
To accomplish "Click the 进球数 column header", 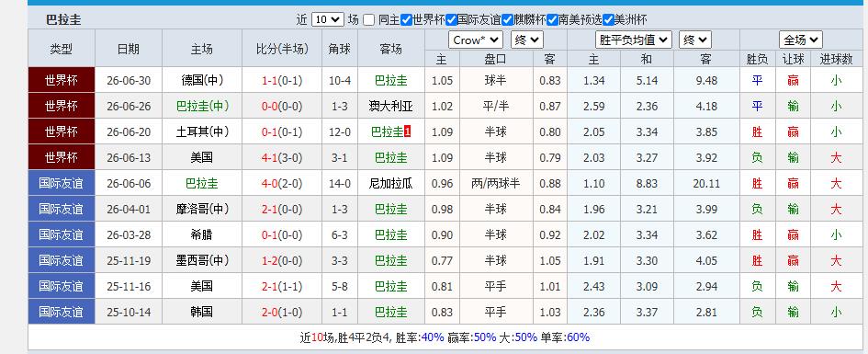I will (837, 59).
